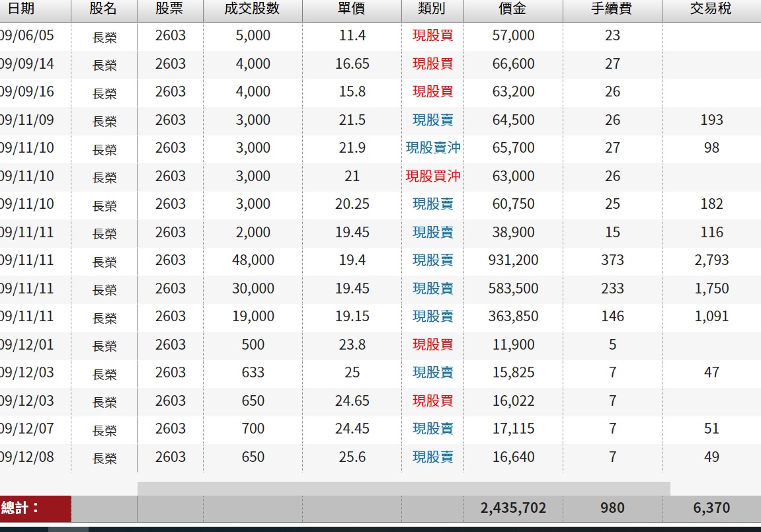Viewport: 761px width, 532px height.
Task: Click 現股買 in the 09/06/05 row
Action: pyautogui.click(x=433, y=36)
